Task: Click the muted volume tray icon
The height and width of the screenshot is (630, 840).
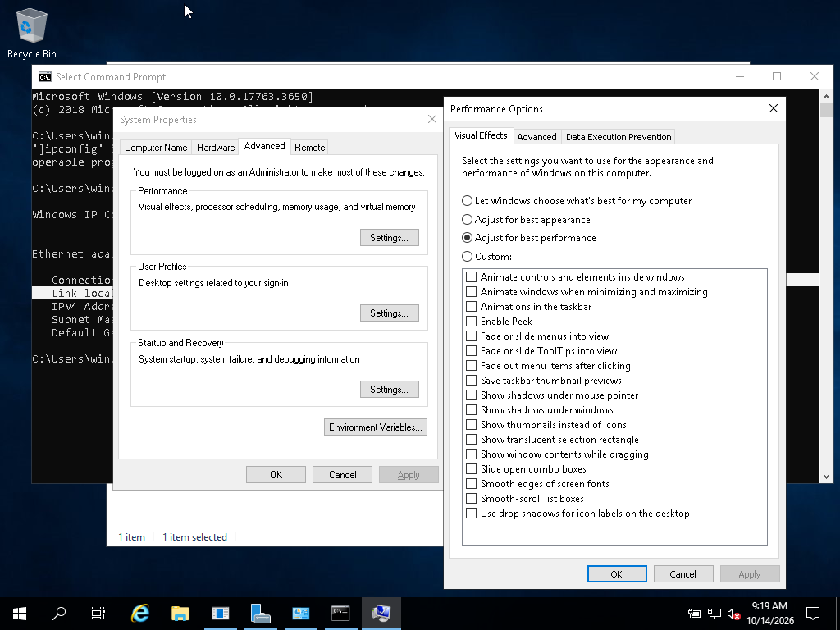Action: point(734,614)
